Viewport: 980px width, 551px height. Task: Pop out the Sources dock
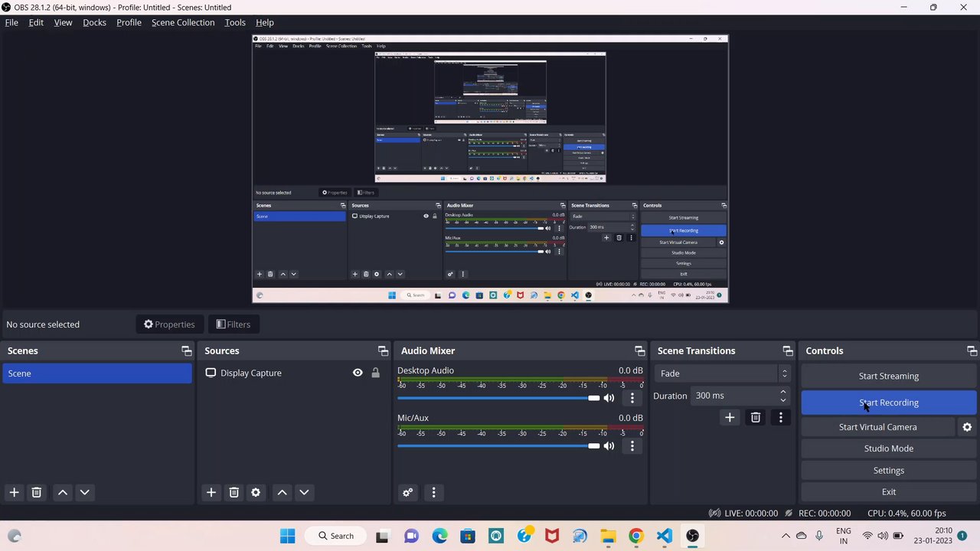tap(383, 350)
